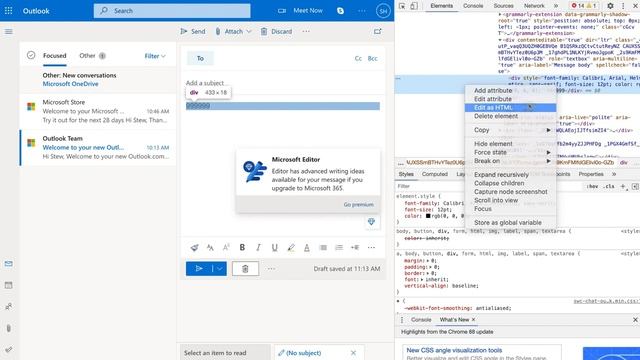Choose Add attribute in context menu
The height and width of the screenshot is (360, 640).
pyautogui.click(x=510, y=91)
